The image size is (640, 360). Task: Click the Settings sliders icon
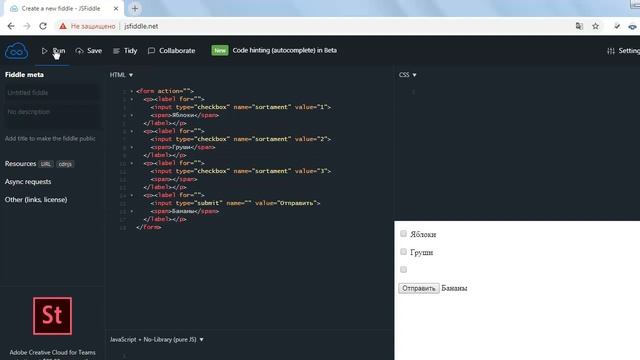611,51
